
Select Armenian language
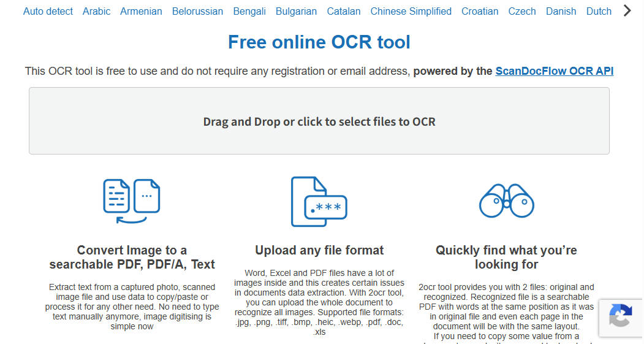click(x=141, y=11)
